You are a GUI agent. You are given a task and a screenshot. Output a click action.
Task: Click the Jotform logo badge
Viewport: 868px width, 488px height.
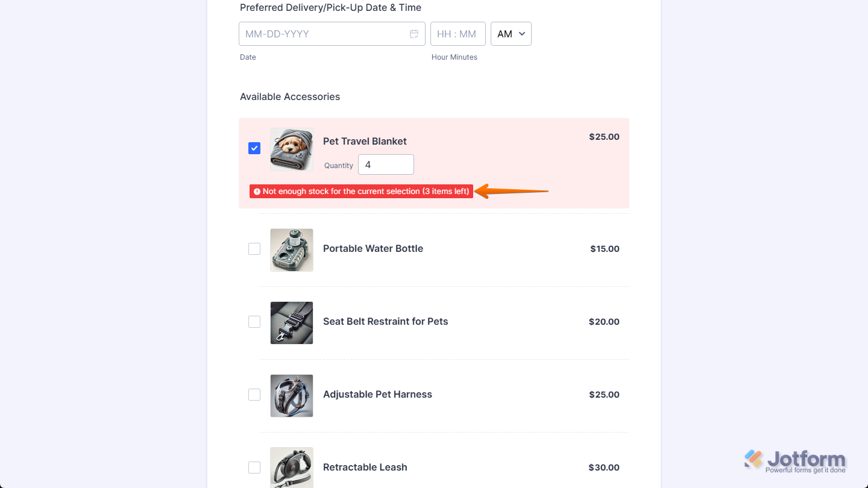pyautogui.click(x=795, y=461)
